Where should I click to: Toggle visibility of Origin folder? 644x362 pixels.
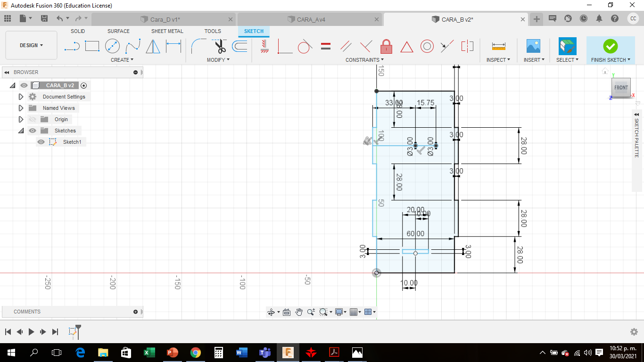click(x=33, y=119)
